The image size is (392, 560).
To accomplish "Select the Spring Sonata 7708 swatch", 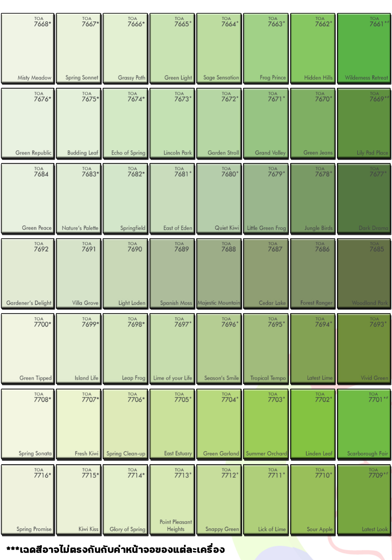I will (x=28, y=424).
